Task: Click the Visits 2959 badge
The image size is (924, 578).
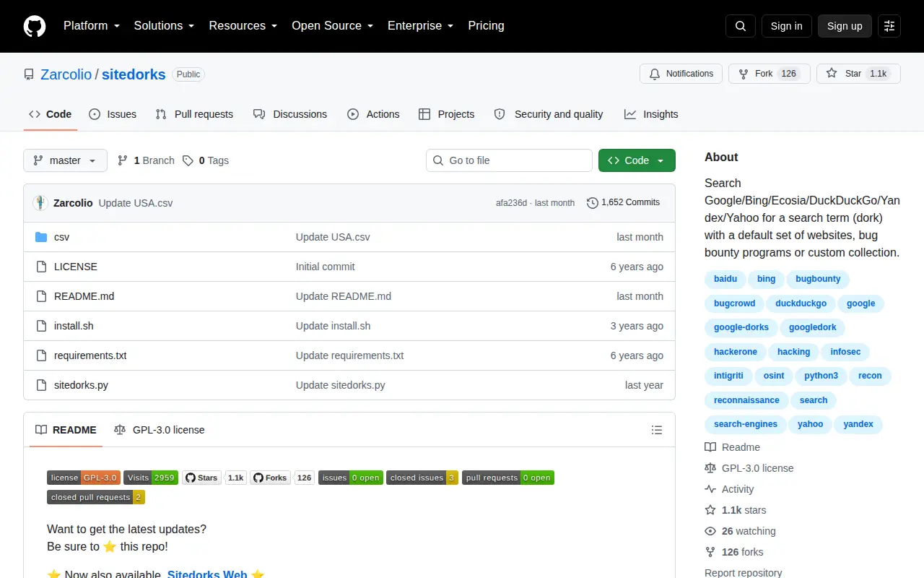Action: point(151,478)
